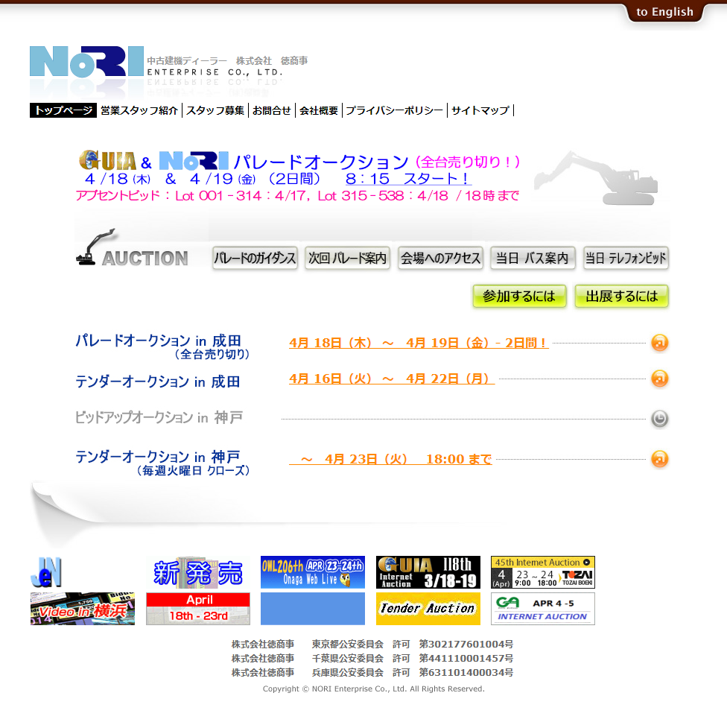Image resolution: width=727 pixels, height=728 pixels.
Task: Click 東京都公安委員会 license text
Action: (x=372, y=645)
